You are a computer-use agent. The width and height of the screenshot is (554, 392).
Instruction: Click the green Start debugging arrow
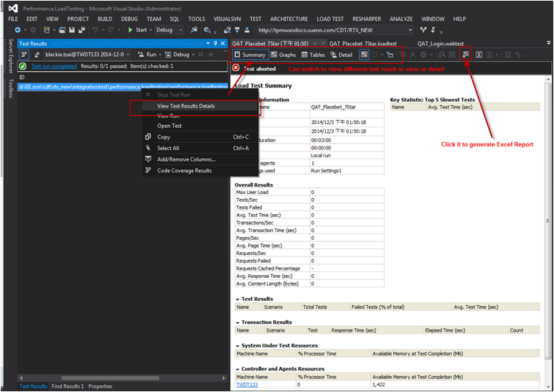coord(130,30)
